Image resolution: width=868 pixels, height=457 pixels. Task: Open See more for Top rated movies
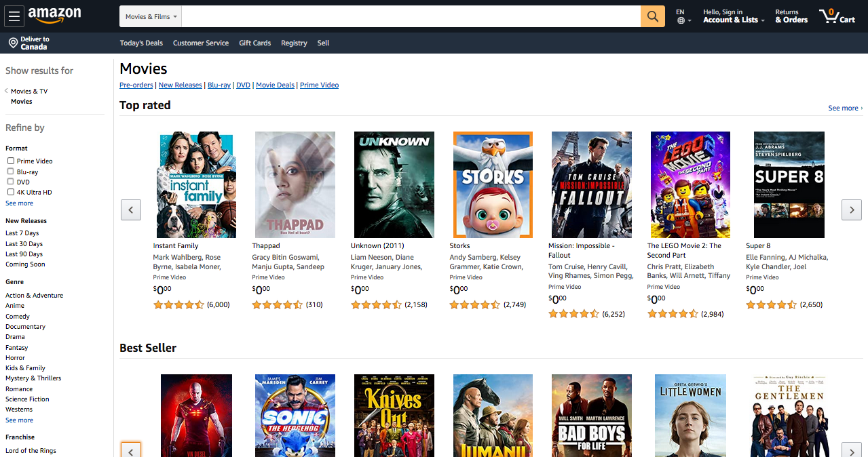tap(844, 108)
